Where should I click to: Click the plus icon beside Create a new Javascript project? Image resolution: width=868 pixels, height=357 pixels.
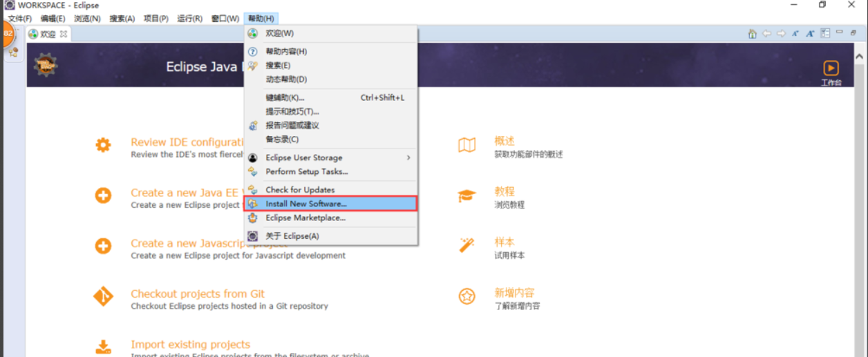pyautogui.click(x=103, y=246)
